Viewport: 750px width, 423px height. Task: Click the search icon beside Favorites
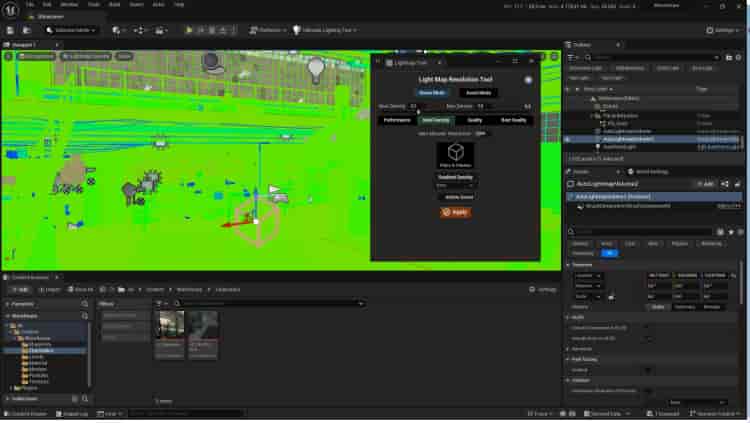point(84,304)
